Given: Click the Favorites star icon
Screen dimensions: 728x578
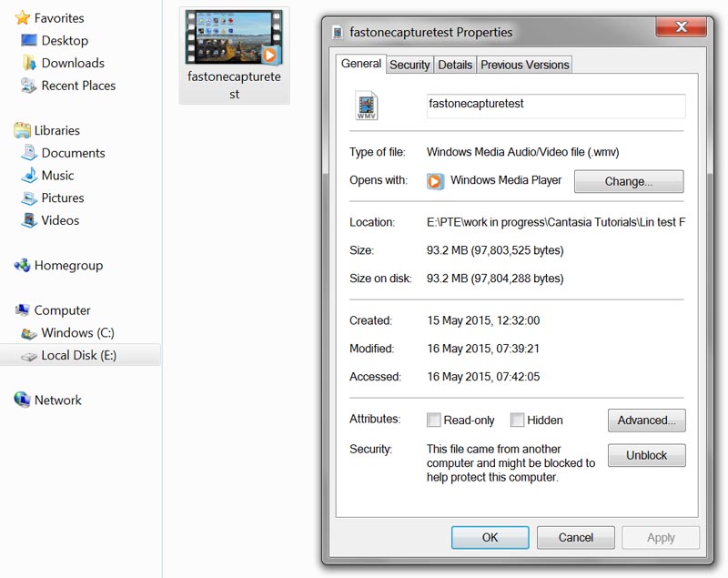Looking at the screenshot, I should pos(22,18).
